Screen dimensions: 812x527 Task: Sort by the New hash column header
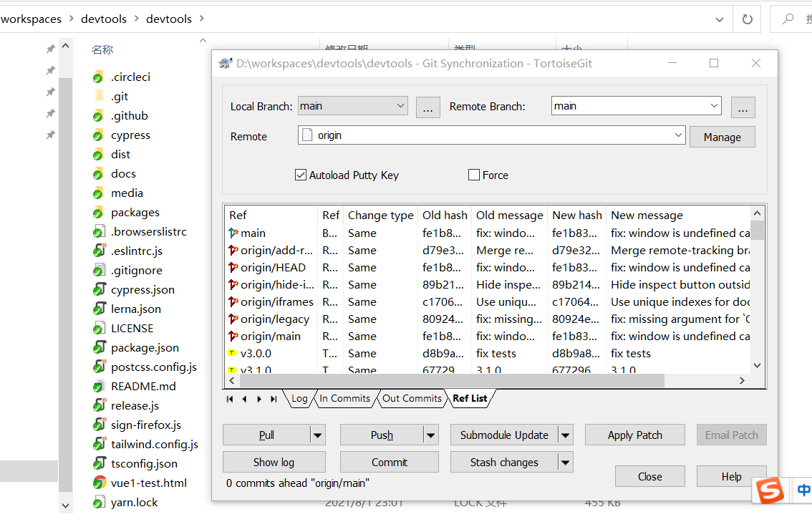pyautogui.click(x=577, y=216)
